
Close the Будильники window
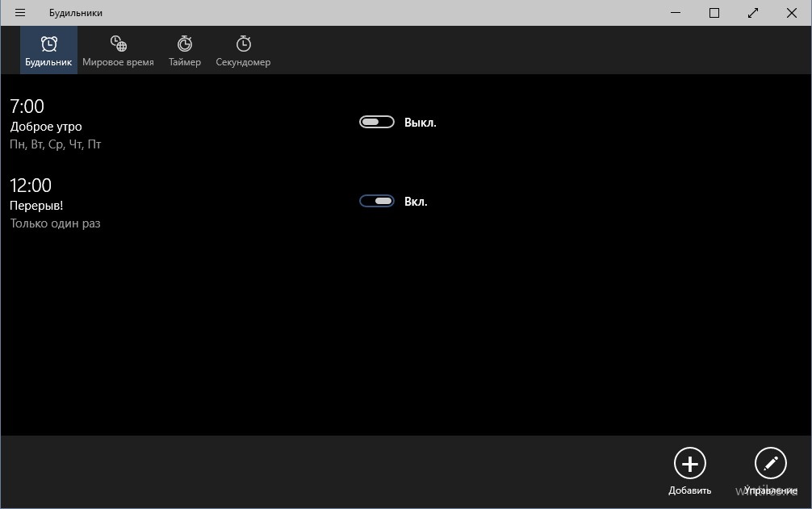point(792,13)
